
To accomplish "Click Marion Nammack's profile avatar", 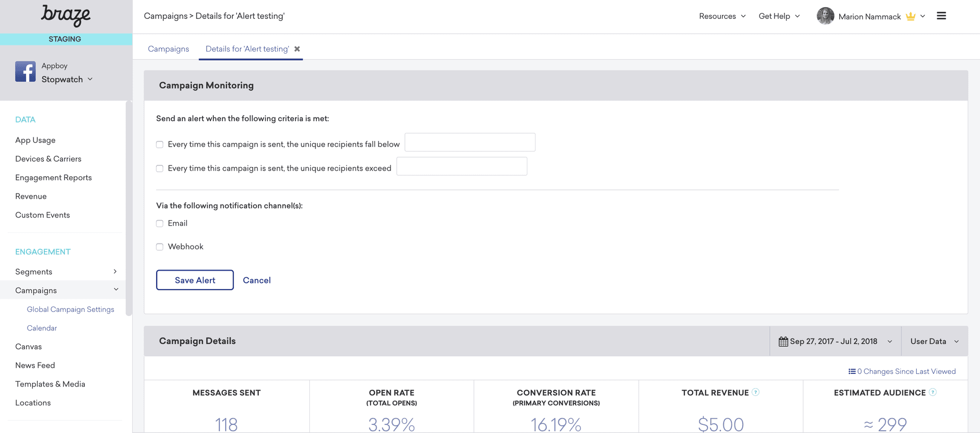I will point(825,16).
